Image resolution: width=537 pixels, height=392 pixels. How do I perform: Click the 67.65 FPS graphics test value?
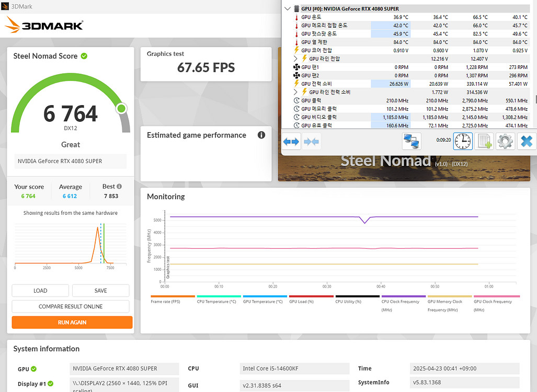(206, 67)
